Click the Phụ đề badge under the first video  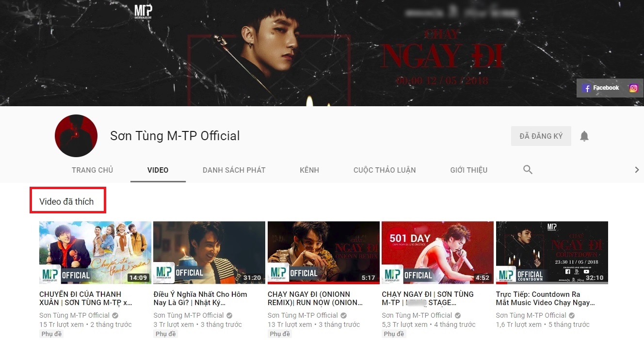[x=50, y=334]
